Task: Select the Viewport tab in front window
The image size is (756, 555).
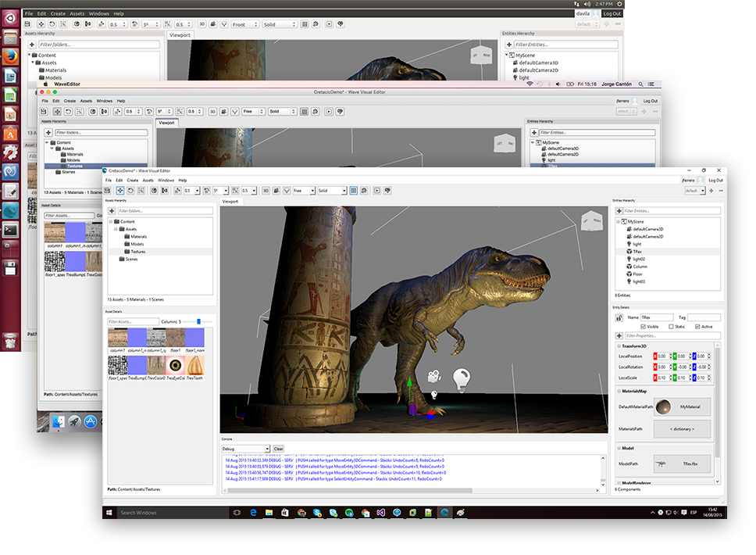Action: 230,201
